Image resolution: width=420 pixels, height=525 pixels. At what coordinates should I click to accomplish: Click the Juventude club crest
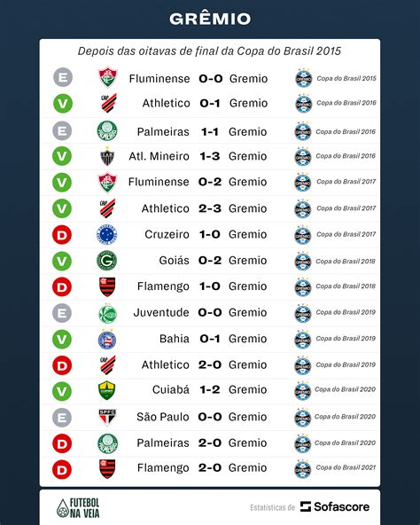click(x=107, y=313)
